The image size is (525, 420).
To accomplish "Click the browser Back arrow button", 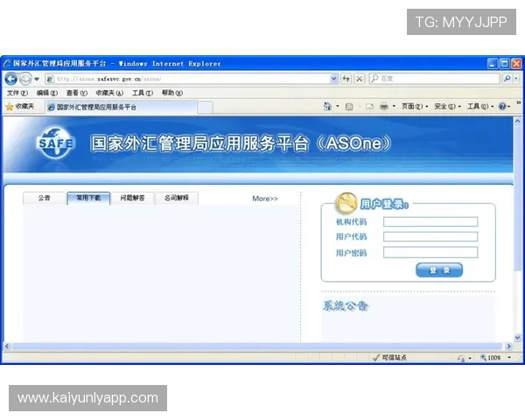I will pos(11,79).
